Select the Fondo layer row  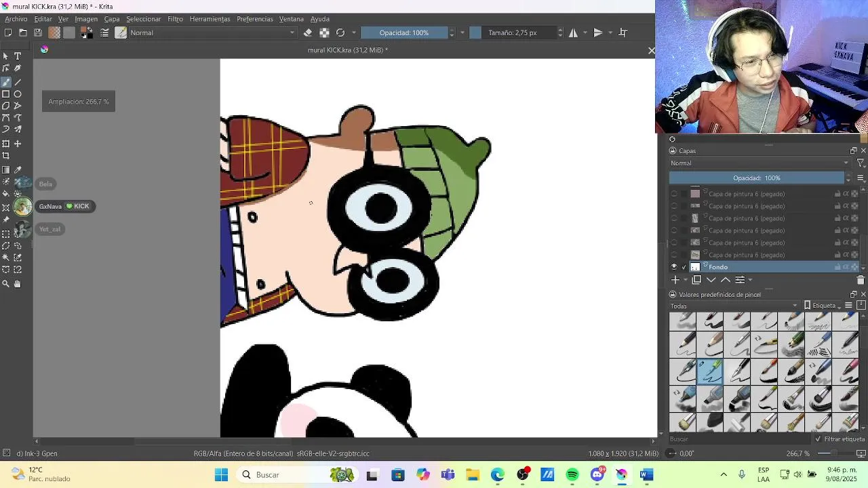tap(764, 267)
